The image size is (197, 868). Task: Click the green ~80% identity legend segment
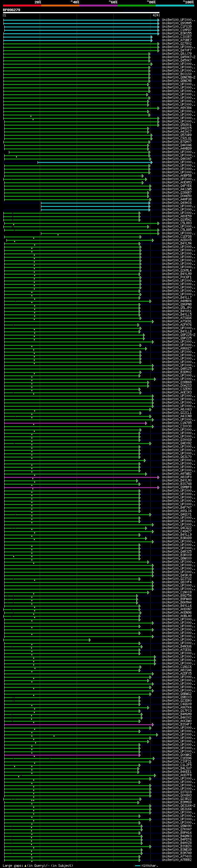pyautogui.click(x=137, y=6)
